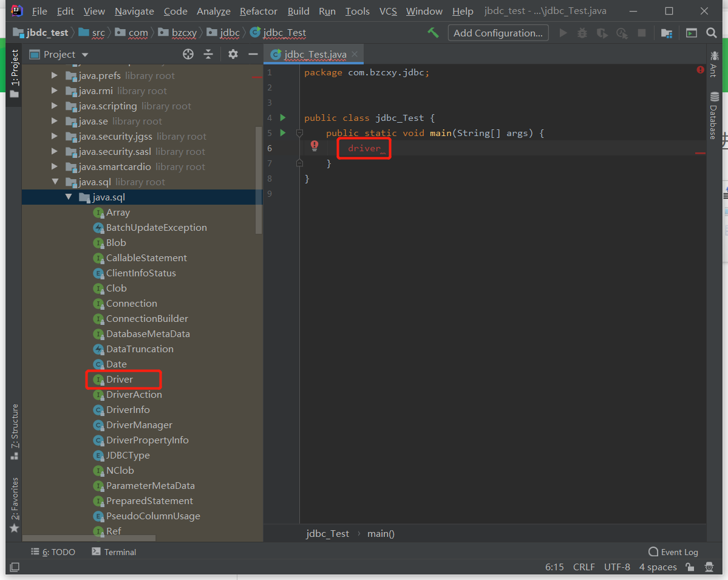The image size is (728, 580).
Task: Click the main() breadcrumb at editor bottom
Action: 381,534
